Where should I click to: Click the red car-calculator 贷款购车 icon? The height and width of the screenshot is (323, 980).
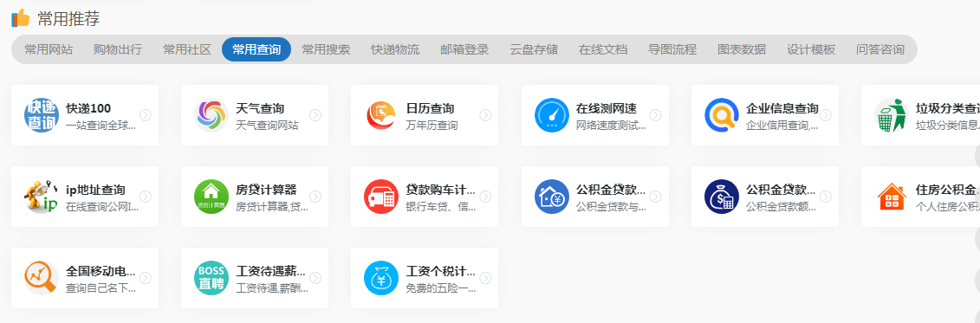click(381, 197)
